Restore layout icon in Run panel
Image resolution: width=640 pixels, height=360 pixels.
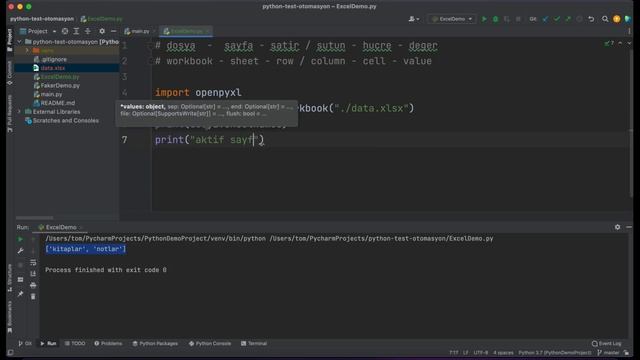20,280
